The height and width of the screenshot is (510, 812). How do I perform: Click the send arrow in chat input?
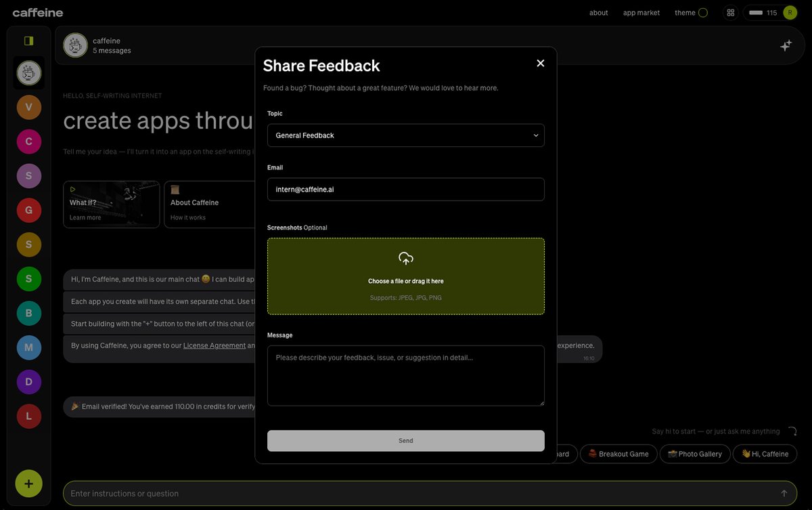coord(784,494)
